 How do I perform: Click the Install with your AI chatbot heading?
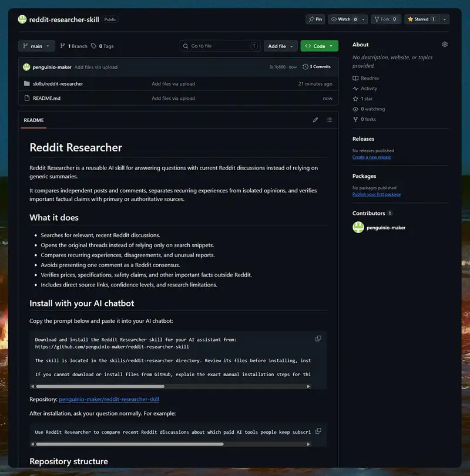point(82,303)
